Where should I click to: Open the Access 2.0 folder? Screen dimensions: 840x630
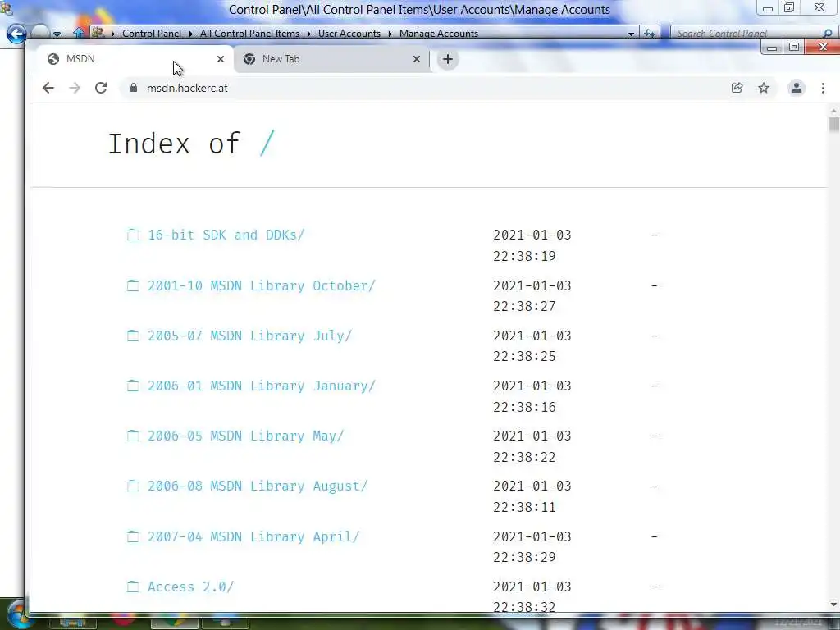tap(190, 587)
